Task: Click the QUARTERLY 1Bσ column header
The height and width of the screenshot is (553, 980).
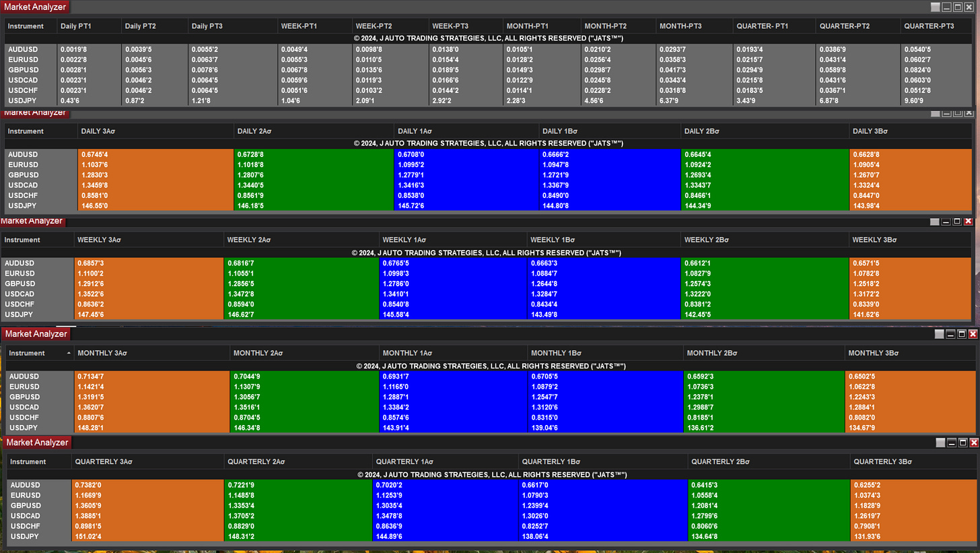Action: 603,462
